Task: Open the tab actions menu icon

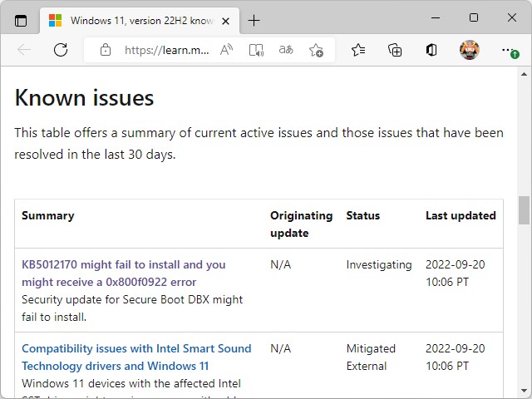Action: [x=21, y=21]
